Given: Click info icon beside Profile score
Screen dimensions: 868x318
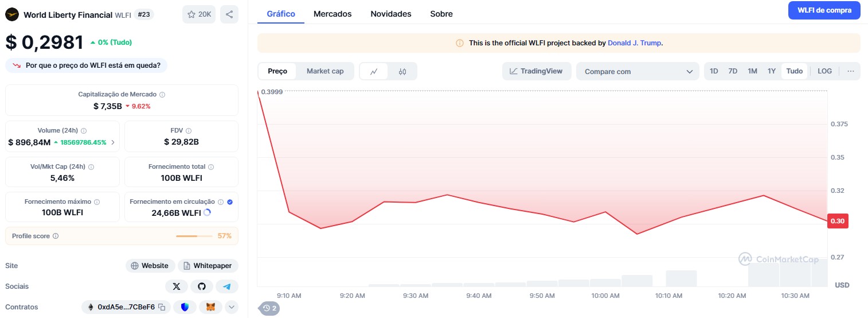Looking at the screenshot, I should (56, 236).
